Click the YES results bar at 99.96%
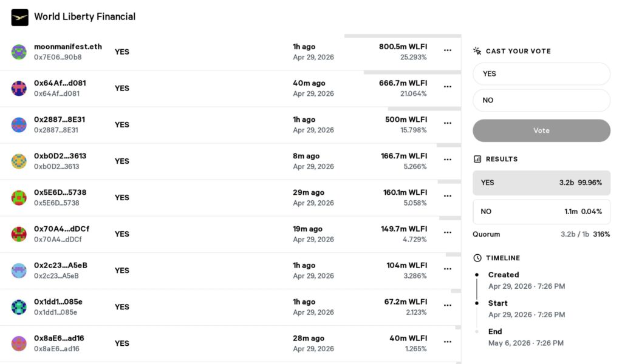622x364 pixels. pyautogui.click(x=541, y=183)
